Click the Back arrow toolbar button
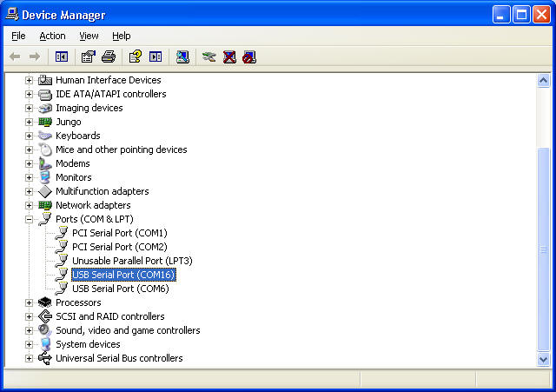Viewport: 556px width, 392px height. click(15, 56)
